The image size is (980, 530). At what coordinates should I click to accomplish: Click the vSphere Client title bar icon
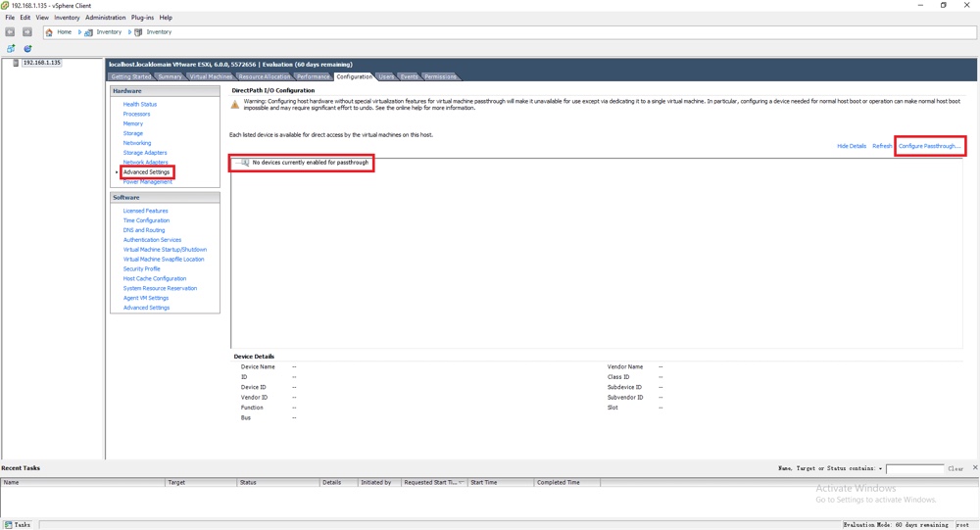(x=5, y=5)
